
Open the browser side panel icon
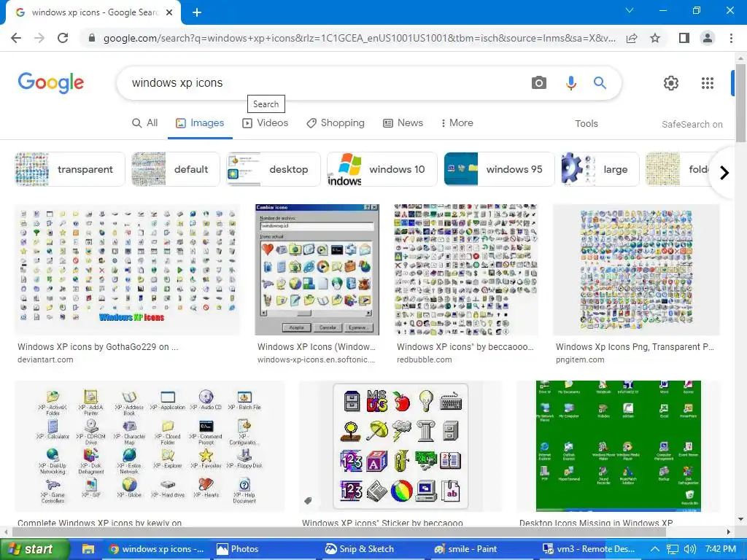684,38
